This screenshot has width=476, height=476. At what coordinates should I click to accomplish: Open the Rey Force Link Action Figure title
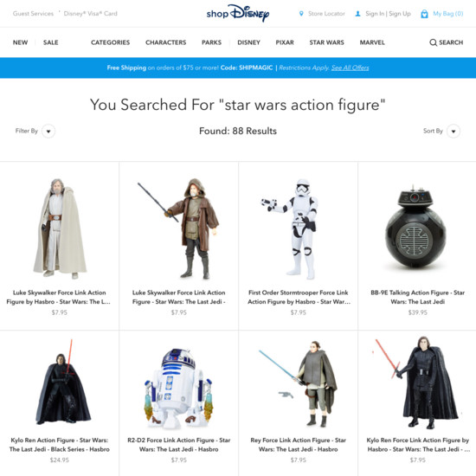tap(298, 445)
